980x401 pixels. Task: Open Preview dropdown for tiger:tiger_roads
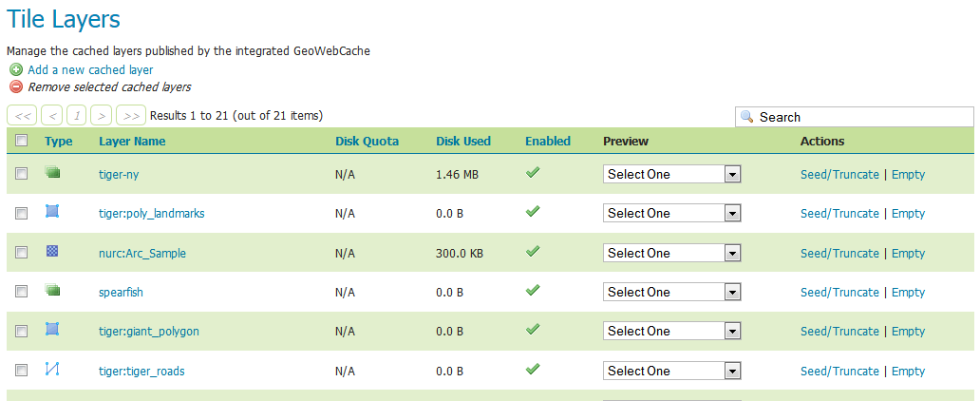coord(671,371)
